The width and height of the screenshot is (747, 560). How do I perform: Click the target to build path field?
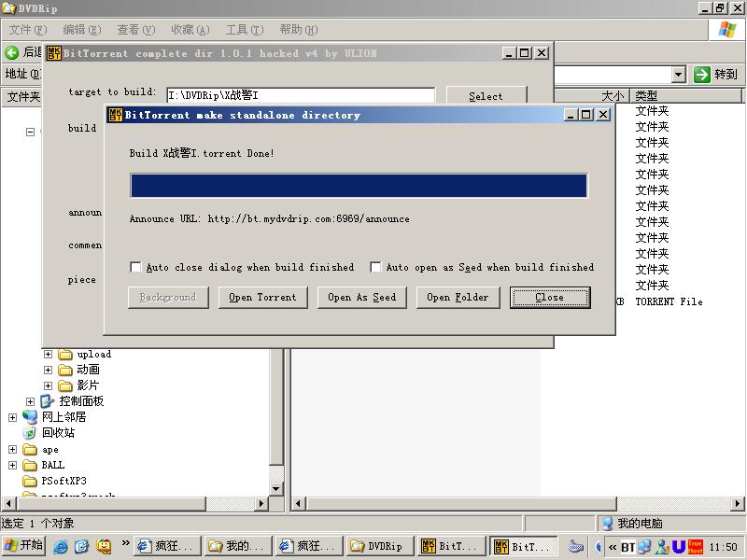click(x=301, y=95)
